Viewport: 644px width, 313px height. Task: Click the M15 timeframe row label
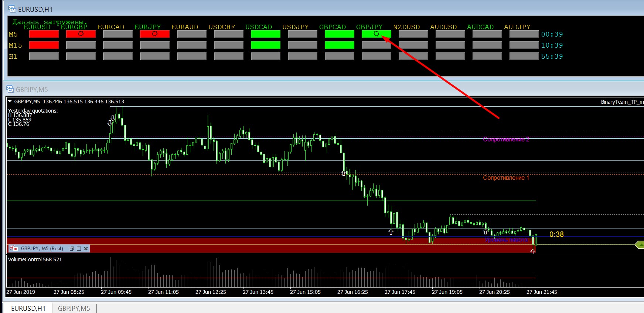16,45
